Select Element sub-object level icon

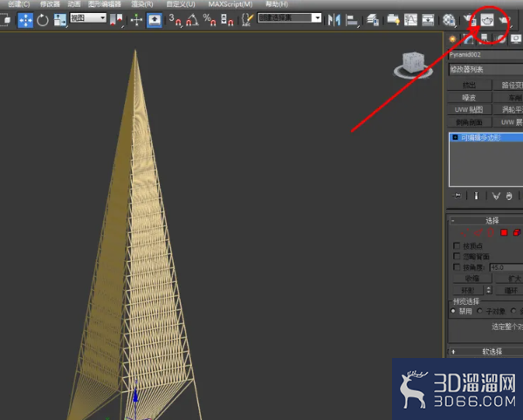tap(517, 232)
